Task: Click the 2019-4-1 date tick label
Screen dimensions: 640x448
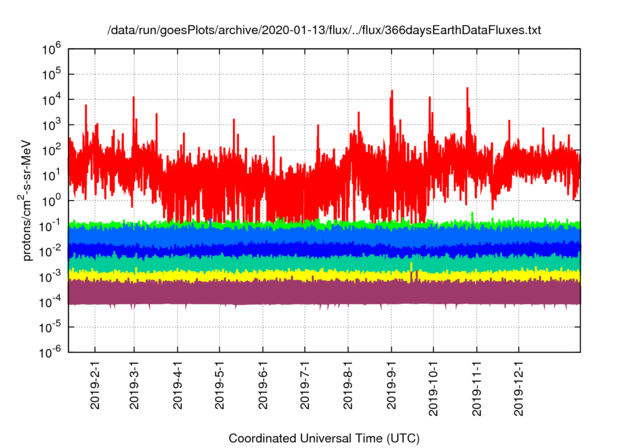Action: pos(178,385)
